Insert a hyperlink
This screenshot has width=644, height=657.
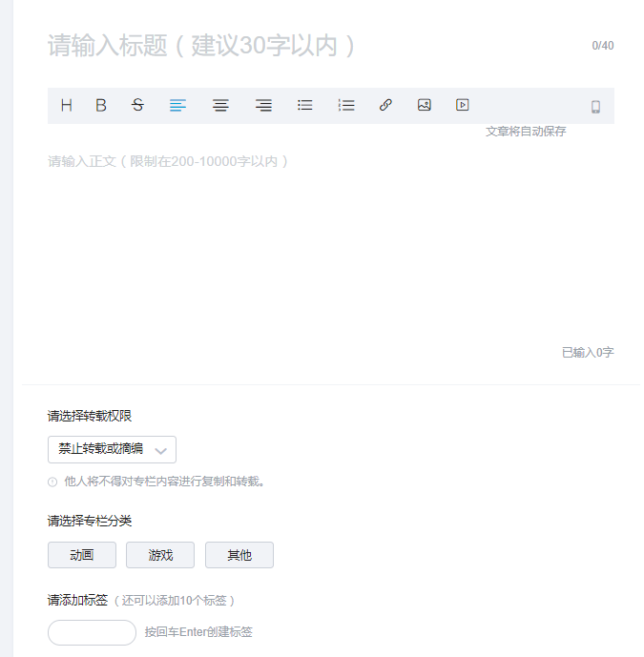pyautogui.click(x=385, y=106)
